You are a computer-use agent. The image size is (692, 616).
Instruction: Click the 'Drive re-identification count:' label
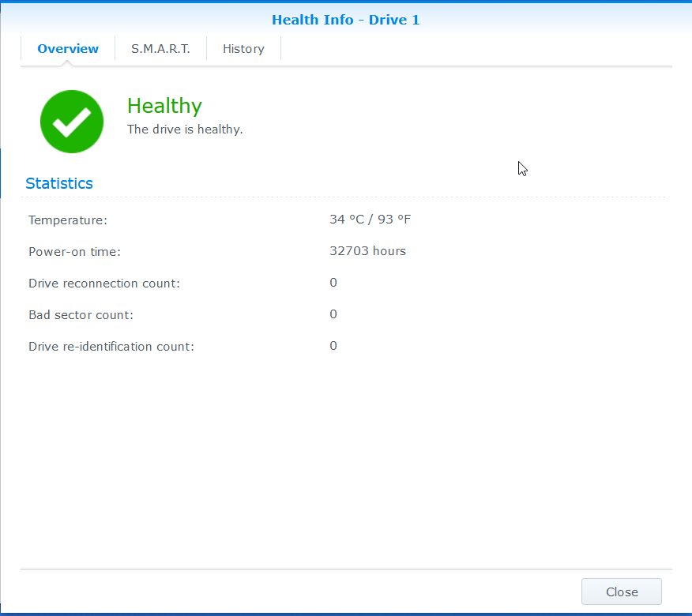[111, 347]
